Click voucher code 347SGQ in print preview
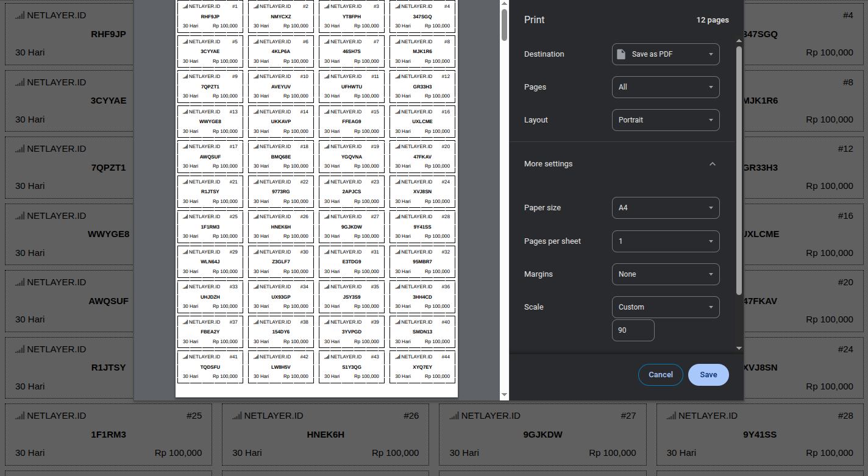Image resolution: width=868 pixels, height=476 pixels. (422, 16)
